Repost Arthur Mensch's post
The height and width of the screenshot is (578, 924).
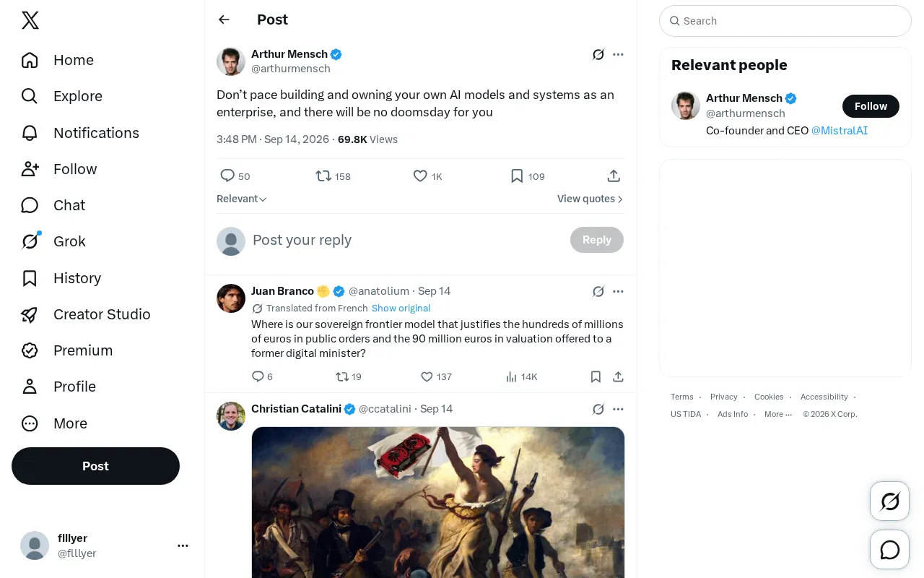pyautogui.click(x=333, y=176)
